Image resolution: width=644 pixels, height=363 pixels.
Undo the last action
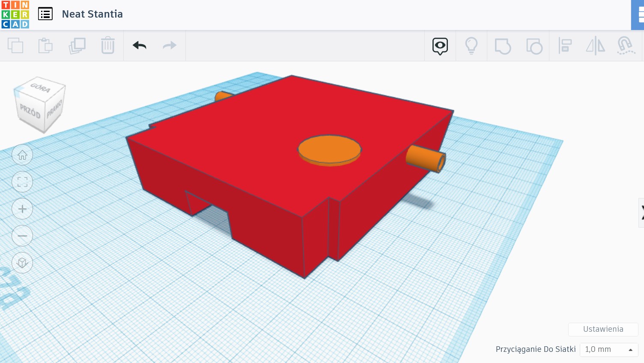coord(140,45)
